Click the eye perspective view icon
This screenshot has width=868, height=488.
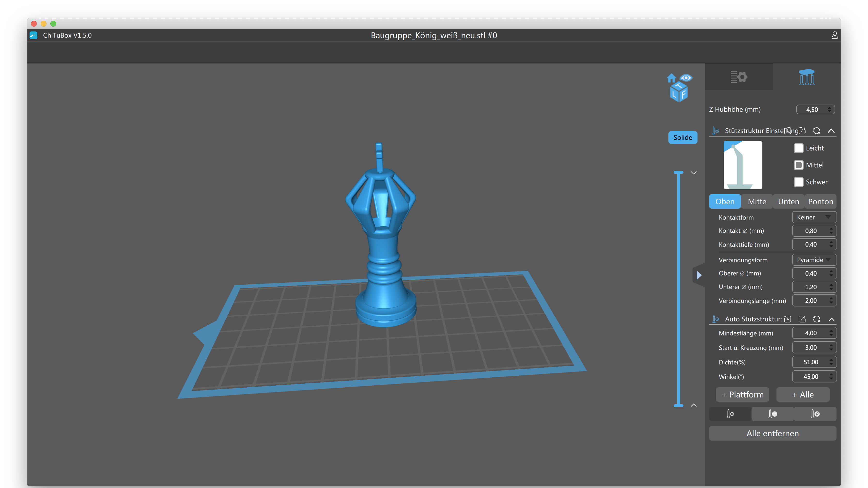coord(686,78)
